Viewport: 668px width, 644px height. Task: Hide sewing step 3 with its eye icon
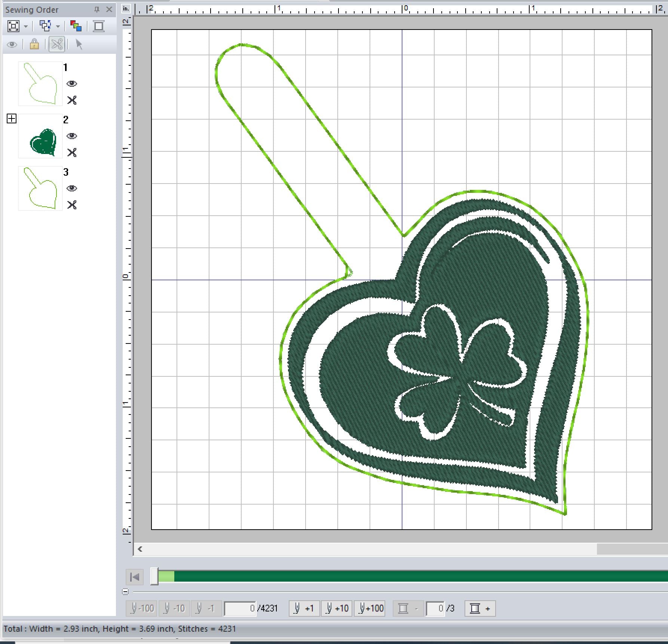click(72, 188)
